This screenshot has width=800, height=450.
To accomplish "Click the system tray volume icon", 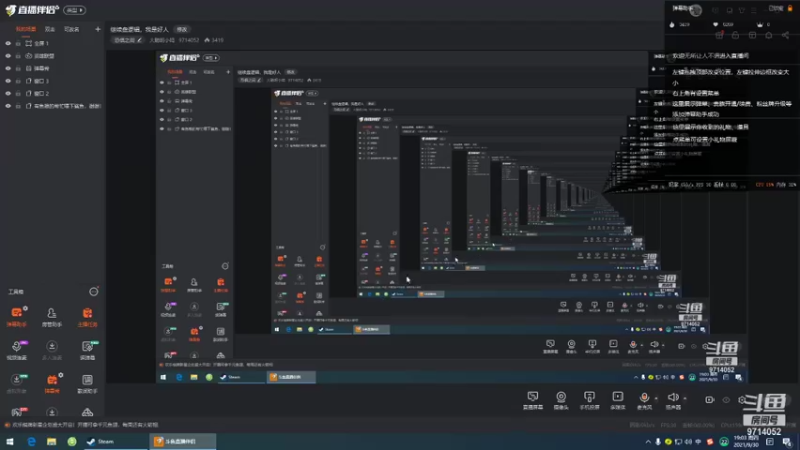I will 688,442.
